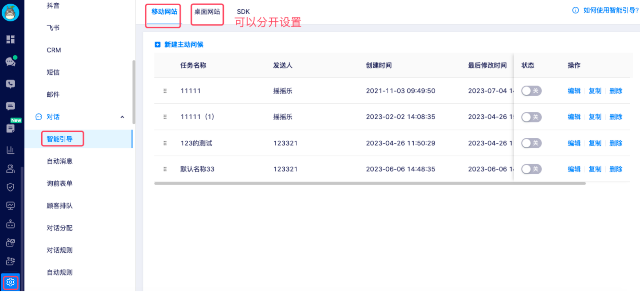The width and height of the screenshot is (644, 292).
Task: Switch to the SDK tab
Action: (243, 12)
